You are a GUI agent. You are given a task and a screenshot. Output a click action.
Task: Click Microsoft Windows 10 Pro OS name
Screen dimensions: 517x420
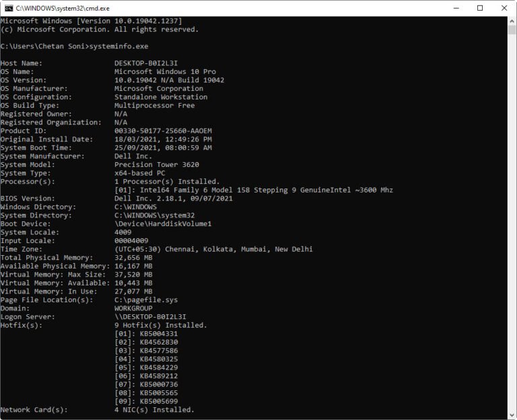[165, 72]
